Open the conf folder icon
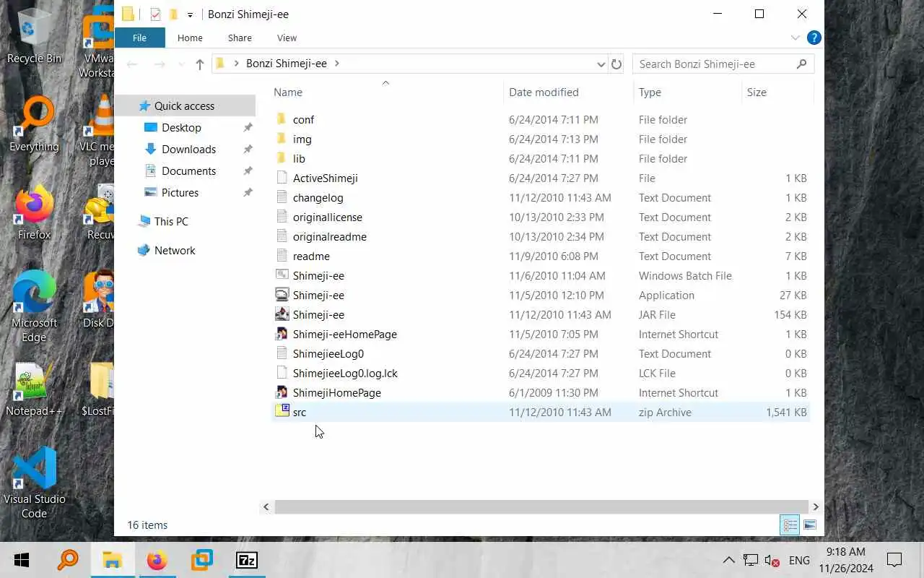This screenshot has height=578, width=924. coord(282,119)
